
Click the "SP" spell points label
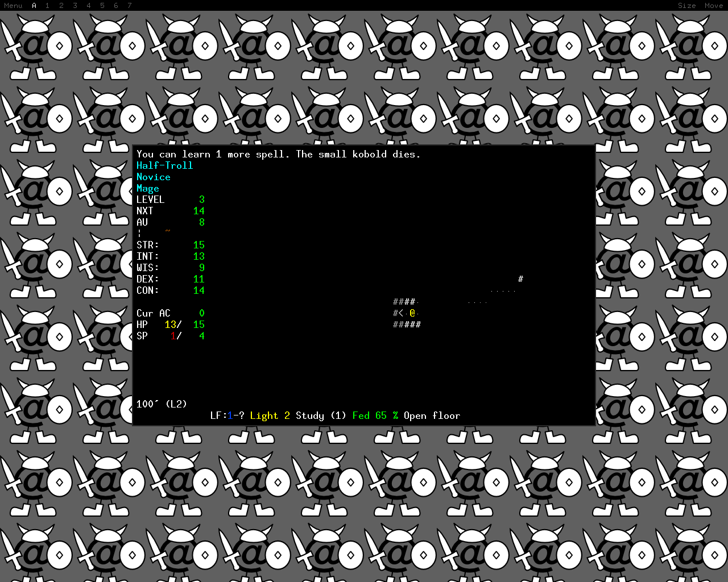[142, 336]
